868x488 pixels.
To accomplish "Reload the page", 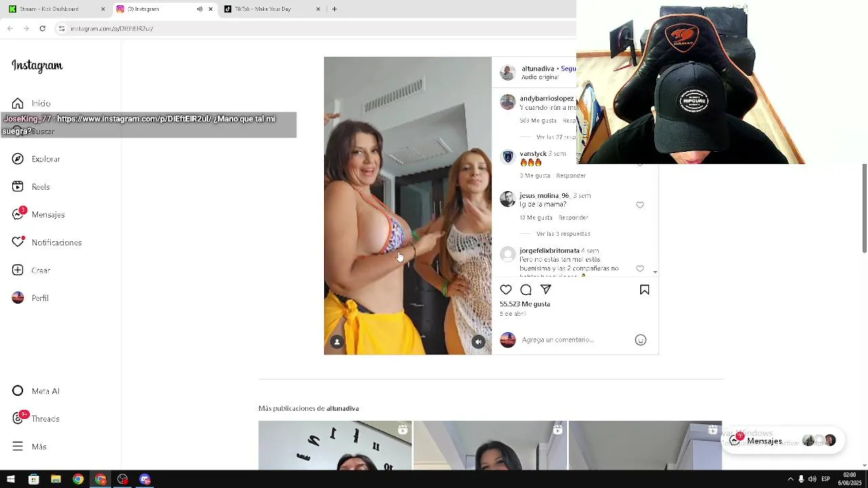I will click(x=42, y=28).
